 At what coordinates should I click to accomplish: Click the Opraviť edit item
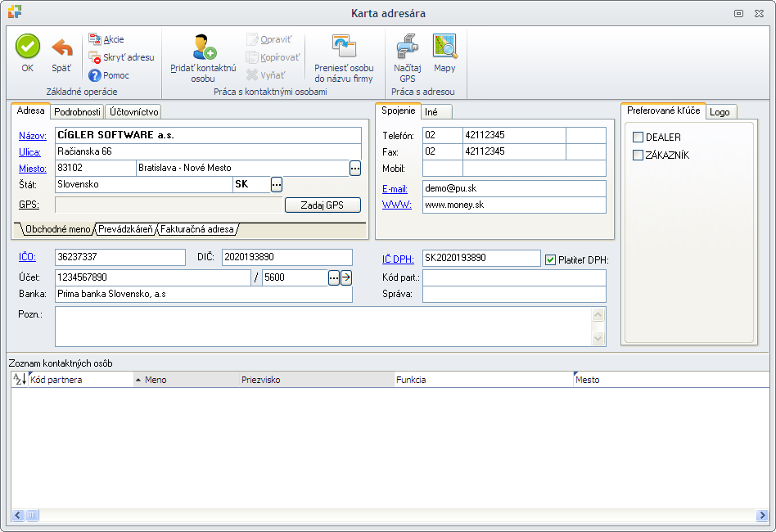tap(269, 39)
